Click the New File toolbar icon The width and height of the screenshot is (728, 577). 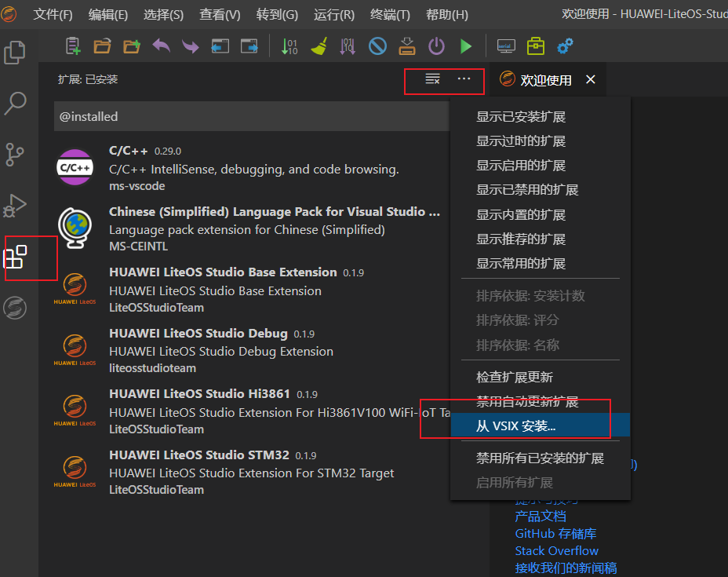[73, 46]
